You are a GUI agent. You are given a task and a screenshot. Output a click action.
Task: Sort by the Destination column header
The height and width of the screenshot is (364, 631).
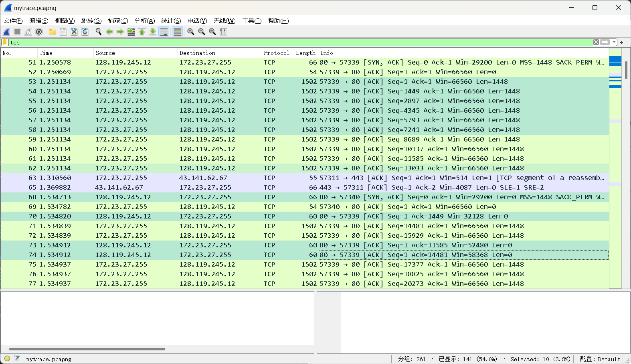click(x=220, y=53)
